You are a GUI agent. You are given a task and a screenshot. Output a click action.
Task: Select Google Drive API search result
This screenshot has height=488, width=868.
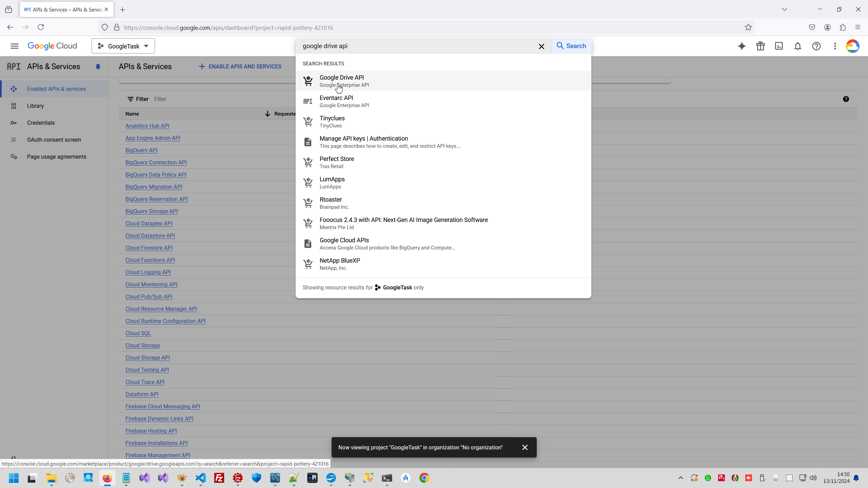[342, 81]
